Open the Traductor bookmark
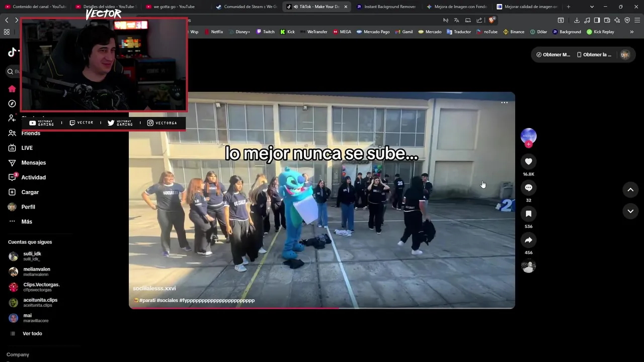The width and height of the screenshot is (644, 362). pyautogui.click(x=459, y=32)
